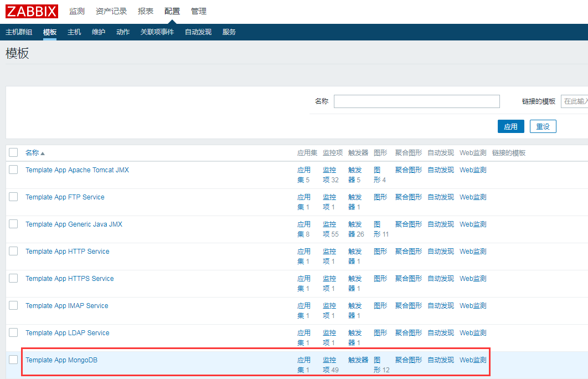Open Template App MongoDB link

61,360
